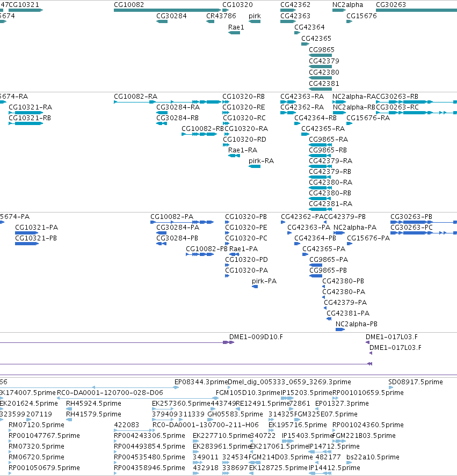The width and height of the screenshot is (457, 476).
Task: Click the CG30263 gene bar
Action: coord(416,10)
